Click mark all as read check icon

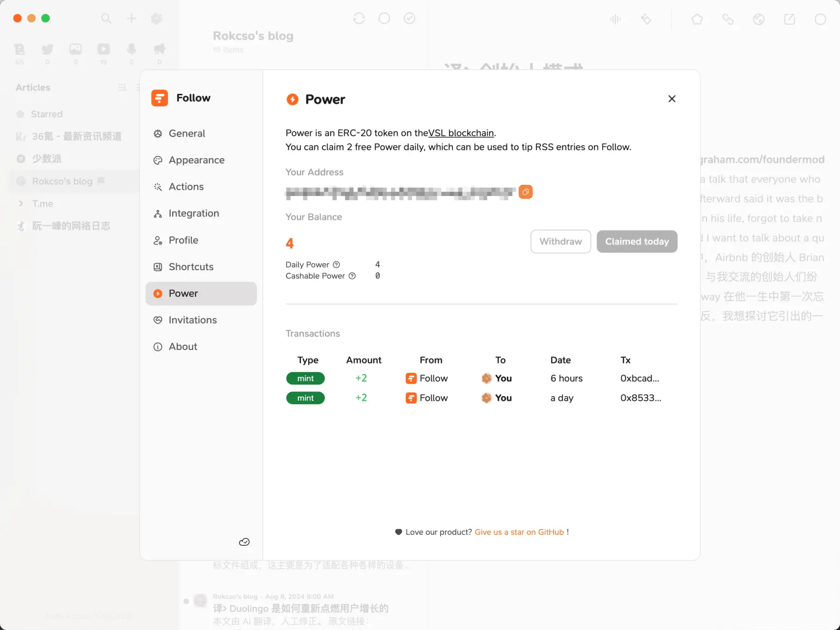[x=409, y=18]
